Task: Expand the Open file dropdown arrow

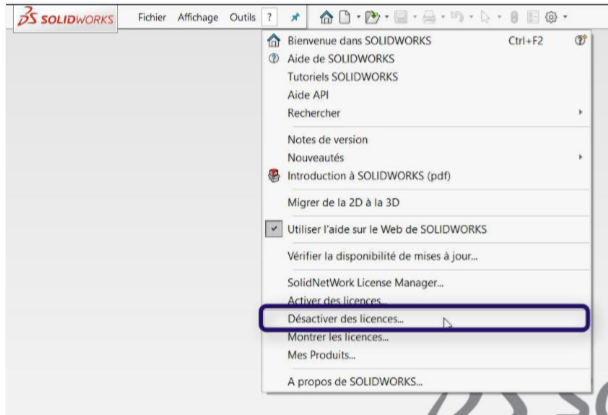Action: pos(387,17)
